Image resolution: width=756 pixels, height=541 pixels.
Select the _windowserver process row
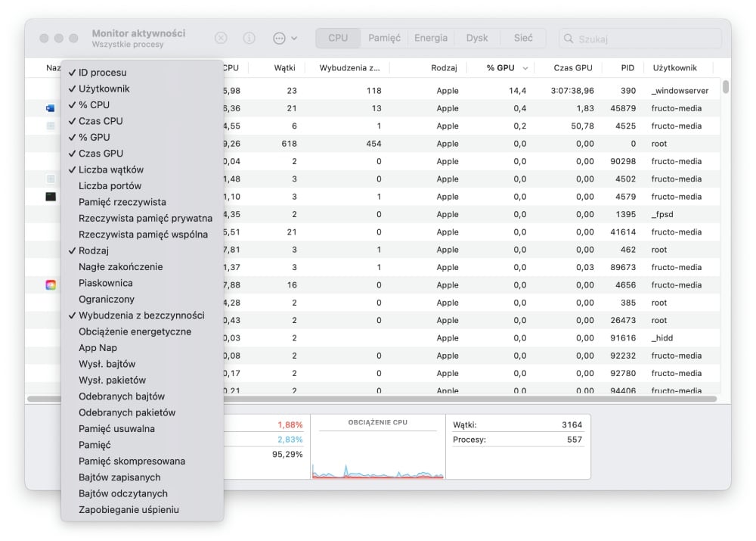(x=372, y=91)
